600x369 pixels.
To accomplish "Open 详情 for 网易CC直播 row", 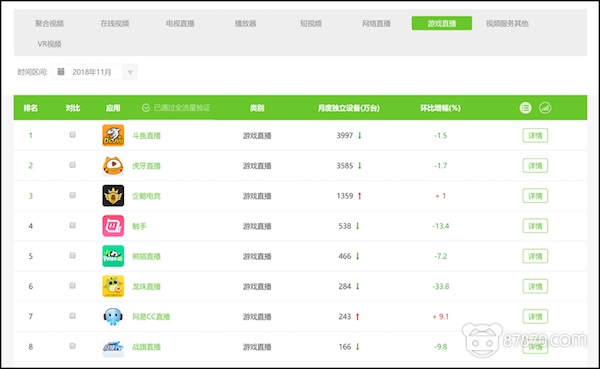I will [535, 317].
